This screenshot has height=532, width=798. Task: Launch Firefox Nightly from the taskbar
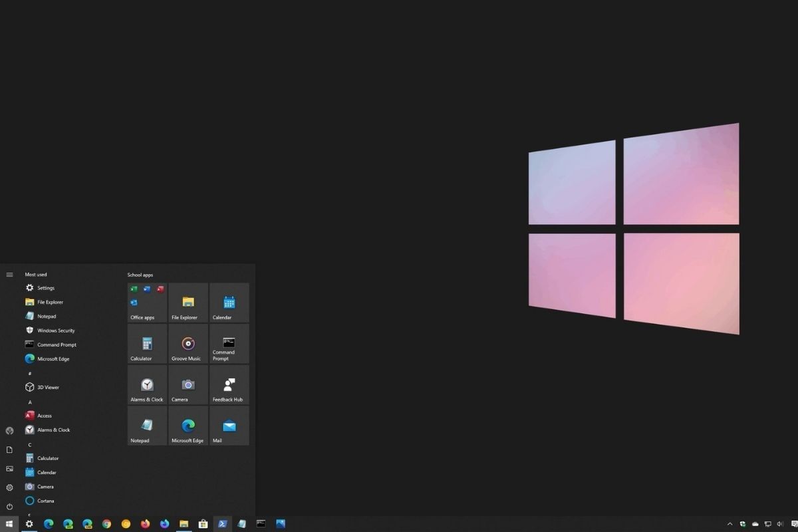164,524
